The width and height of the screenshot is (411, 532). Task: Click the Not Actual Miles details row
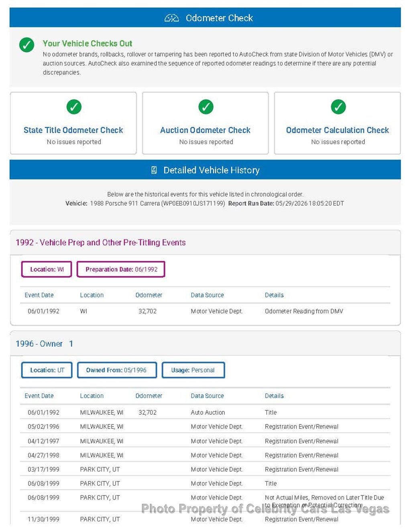tap(205, 501)
